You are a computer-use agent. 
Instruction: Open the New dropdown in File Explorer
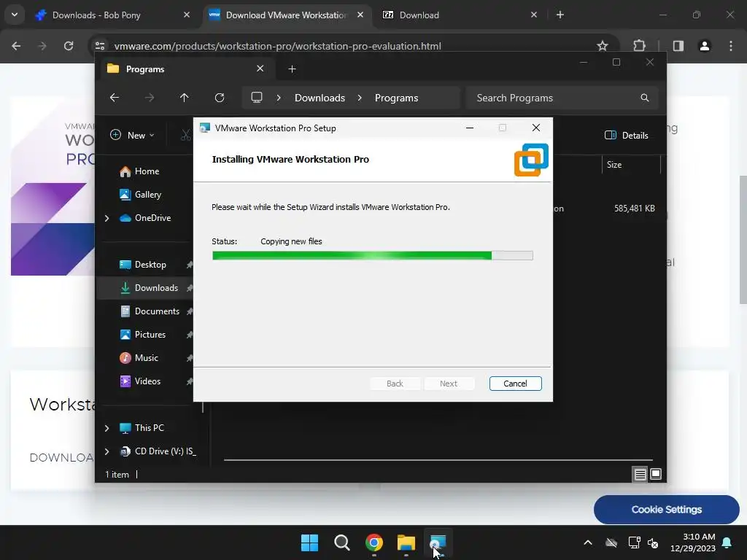coord(133,135)
